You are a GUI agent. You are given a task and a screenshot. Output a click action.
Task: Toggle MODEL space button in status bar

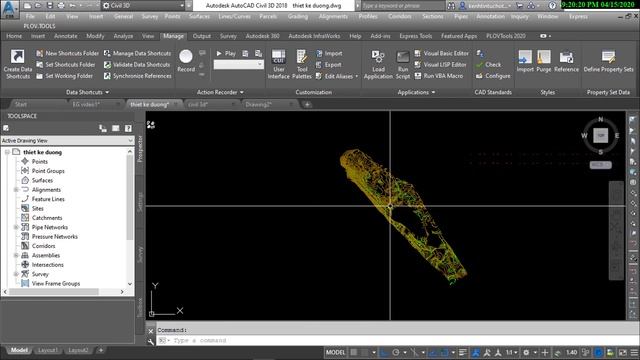click(336, 352)
